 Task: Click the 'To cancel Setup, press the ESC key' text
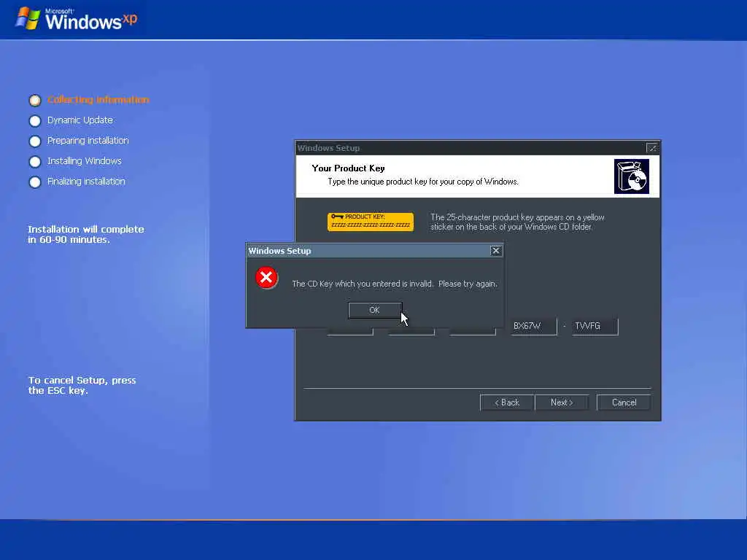click(x=82, y=385)
